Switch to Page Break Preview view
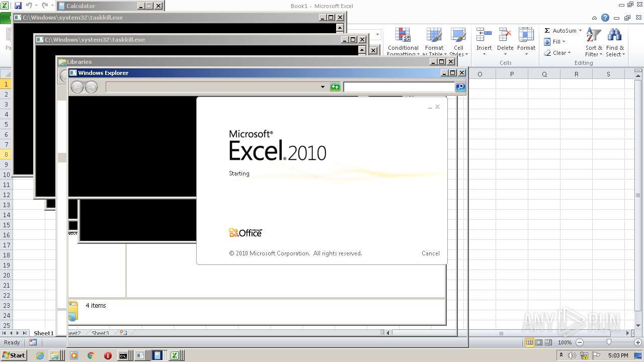 tap(548, 342)
